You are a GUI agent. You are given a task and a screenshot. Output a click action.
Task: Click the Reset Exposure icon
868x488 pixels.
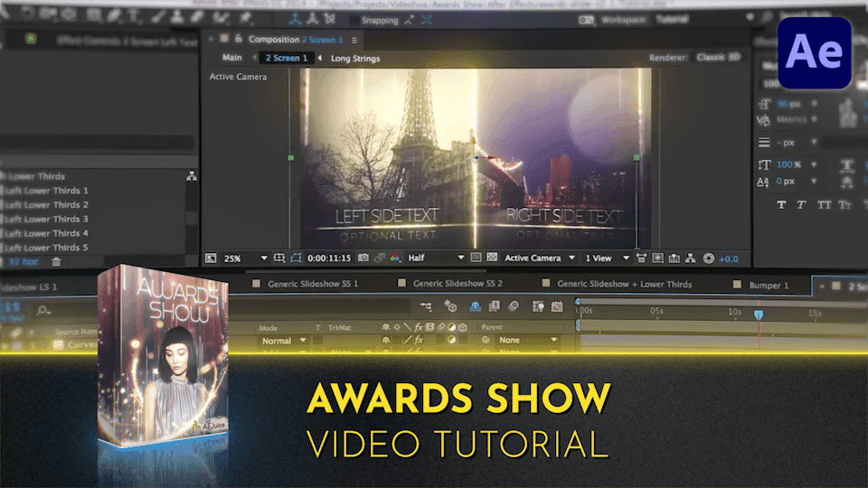coord(709,258)
